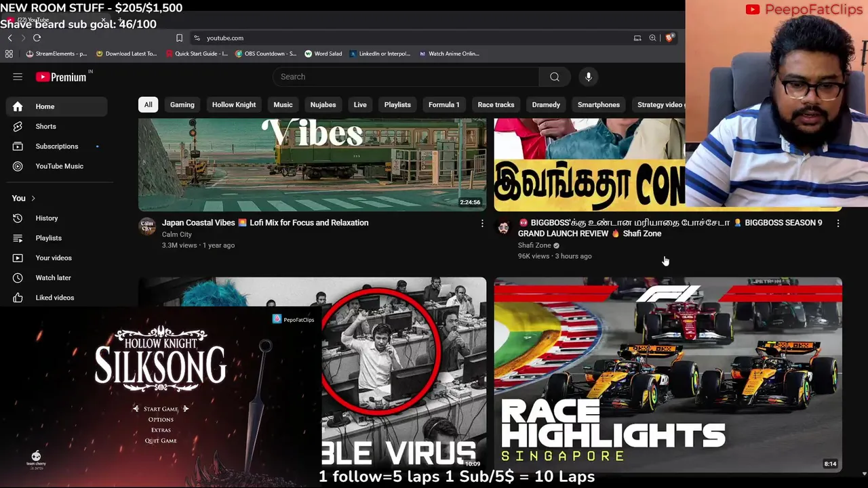868x488 pixels.
Task: Open the Download Latest bookmark
Action: pos(126,54)
